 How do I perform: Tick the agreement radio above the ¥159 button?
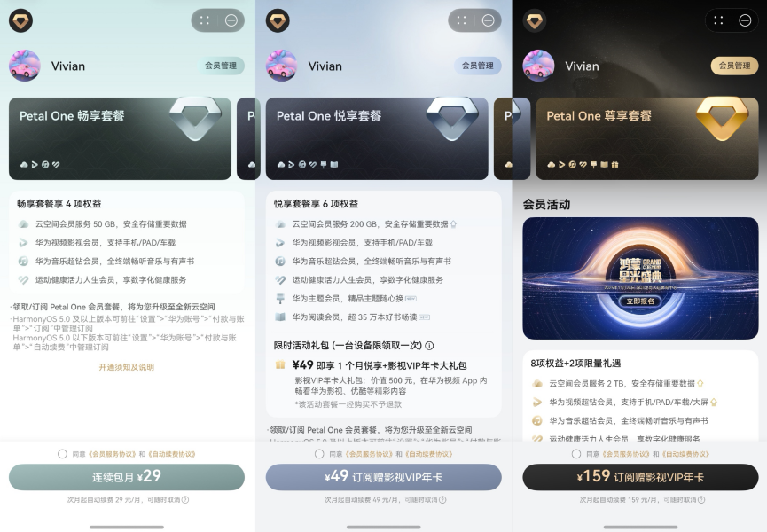[x=576, y=454]
